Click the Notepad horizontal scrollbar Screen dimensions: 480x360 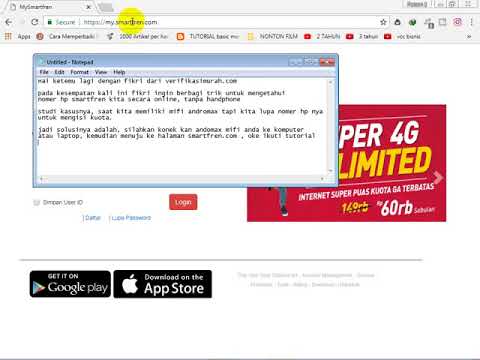[x=182, y=179]
